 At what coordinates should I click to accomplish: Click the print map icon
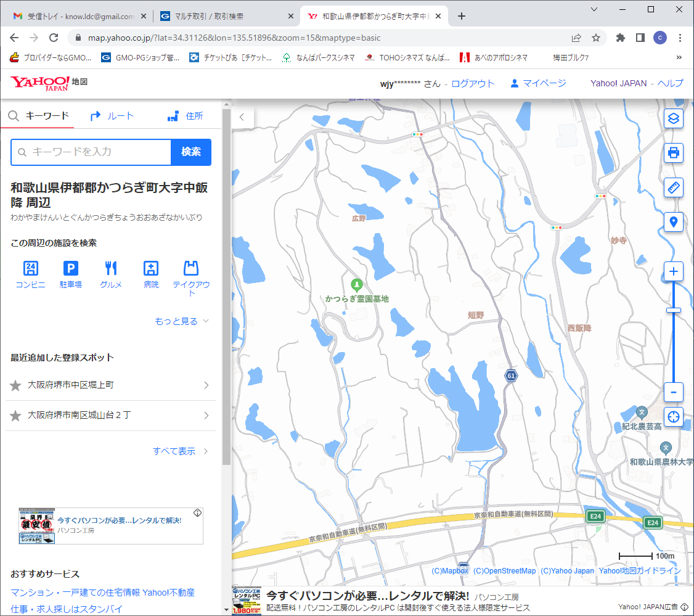[x=674, y=152]
